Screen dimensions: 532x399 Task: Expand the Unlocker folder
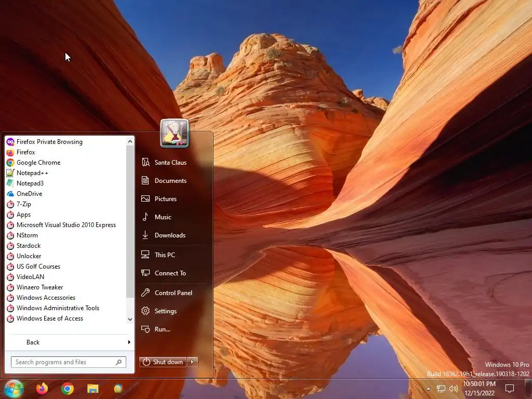(65, 256)
